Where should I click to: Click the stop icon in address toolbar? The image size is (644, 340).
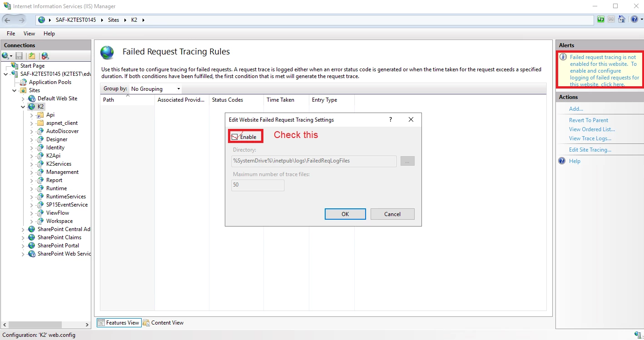click(x=611, y=20)
